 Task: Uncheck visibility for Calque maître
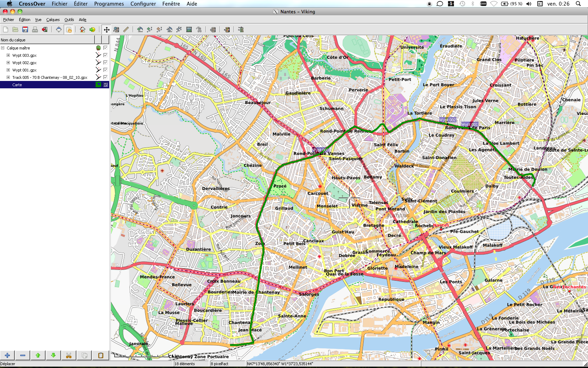(105, 48)
